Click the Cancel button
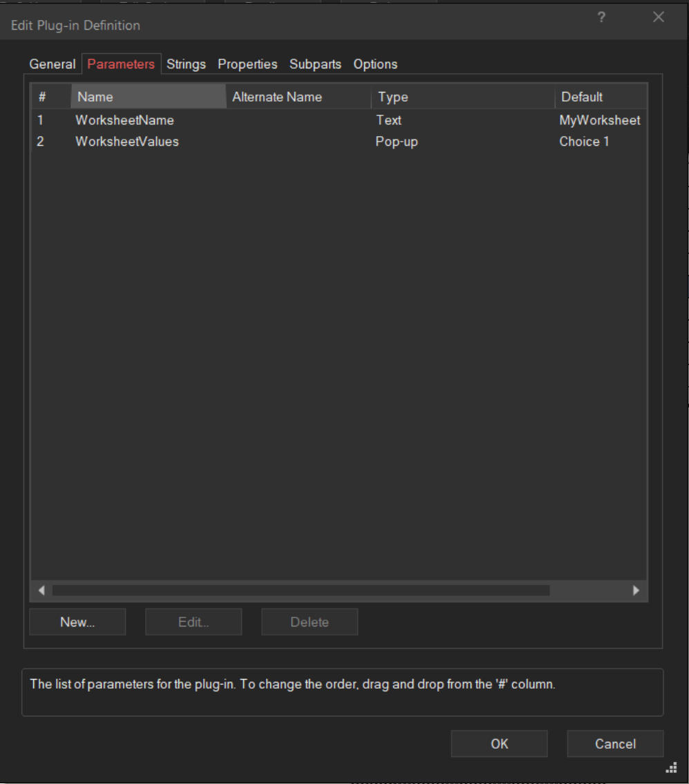The image size is (689, 784). [615, 744]
